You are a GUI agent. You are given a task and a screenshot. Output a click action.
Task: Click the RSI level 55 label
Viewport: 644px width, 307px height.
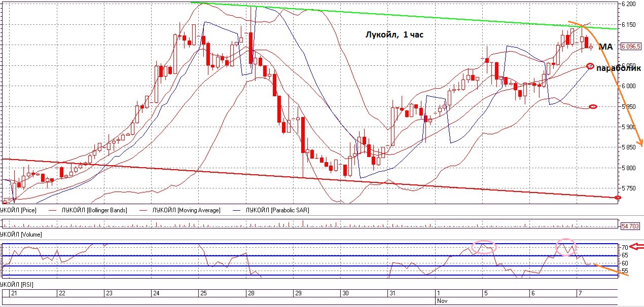(x=625, y=272)
